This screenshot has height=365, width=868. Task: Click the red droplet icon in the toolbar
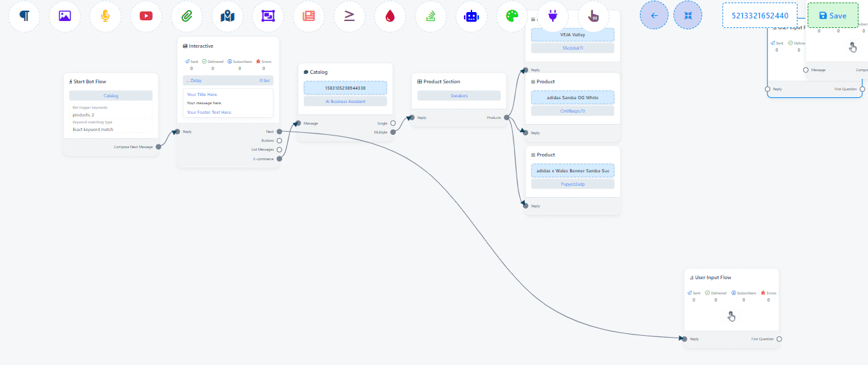point(390,16)
